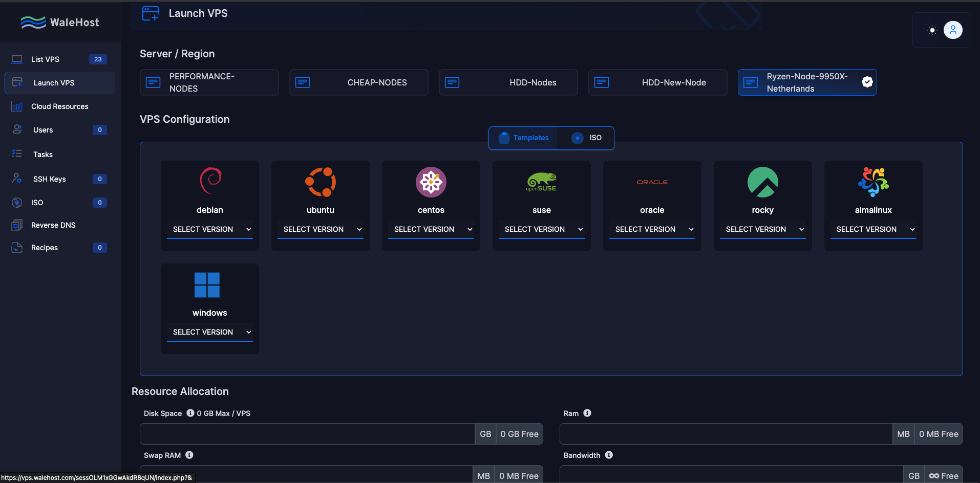Viewport: 980px width, 483px height.
Task: Click the Users sidebar icon
Action: pos(17,129)
